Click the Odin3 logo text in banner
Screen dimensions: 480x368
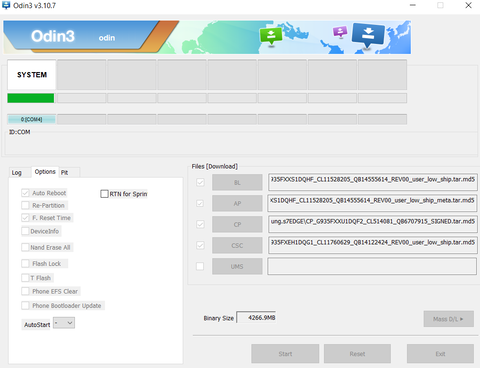point(53,36)
